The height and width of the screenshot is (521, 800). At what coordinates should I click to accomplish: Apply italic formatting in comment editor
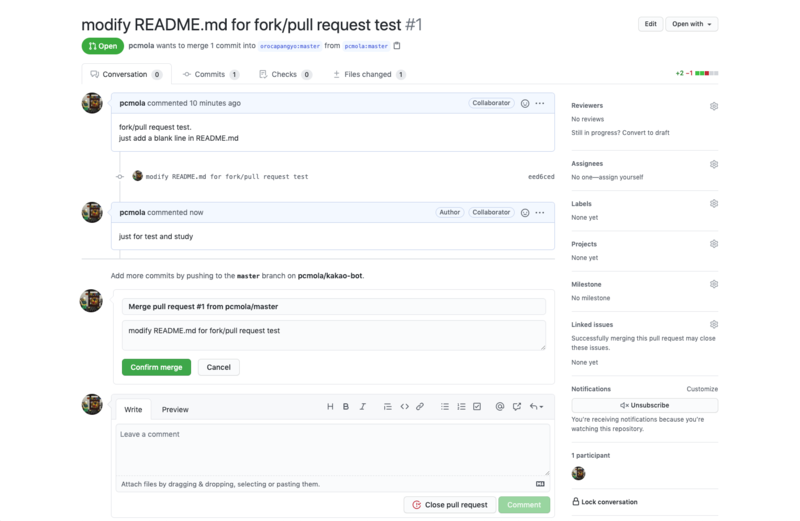point(362,407)
